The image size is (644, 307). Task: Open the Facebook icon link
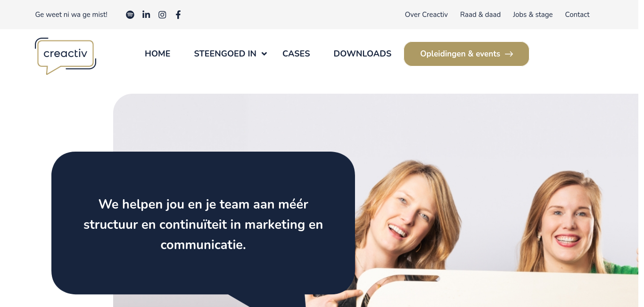pyautogui.click(x=178, y=15)
